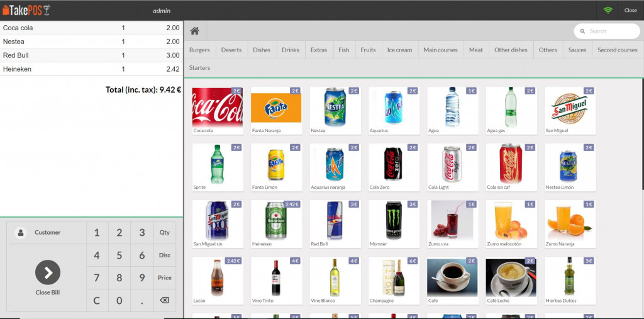This screenshot has height=319, width=644.
Task: Add Sprite bottle to the bill
Action: (x=218, y=167)
